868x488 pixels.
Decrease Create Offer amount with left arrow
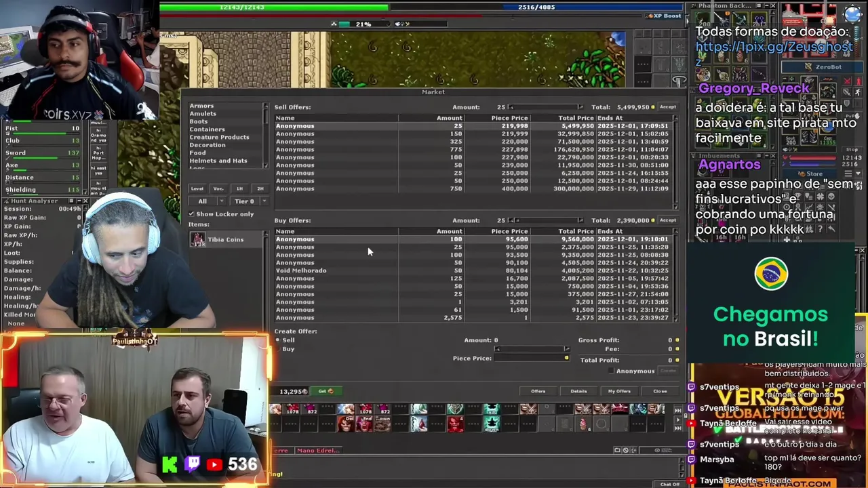pyautogui.click(x=498, y=349)
